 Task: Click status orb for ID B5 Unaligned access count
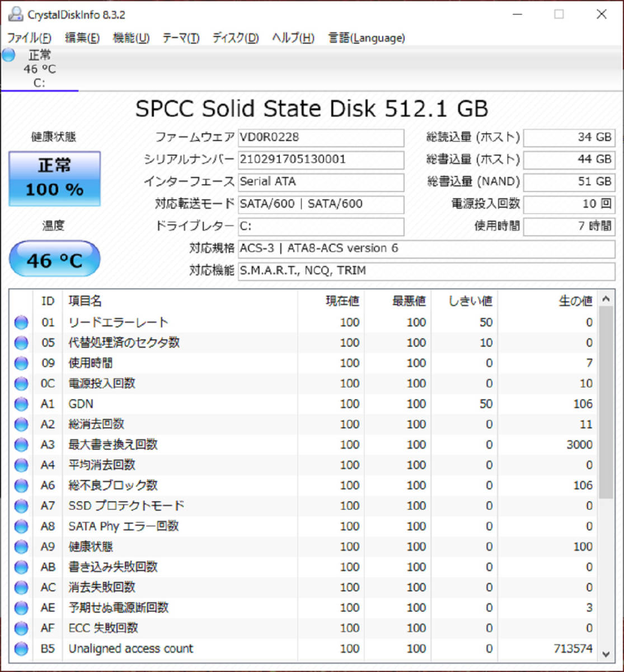click(x=21, y=649)
